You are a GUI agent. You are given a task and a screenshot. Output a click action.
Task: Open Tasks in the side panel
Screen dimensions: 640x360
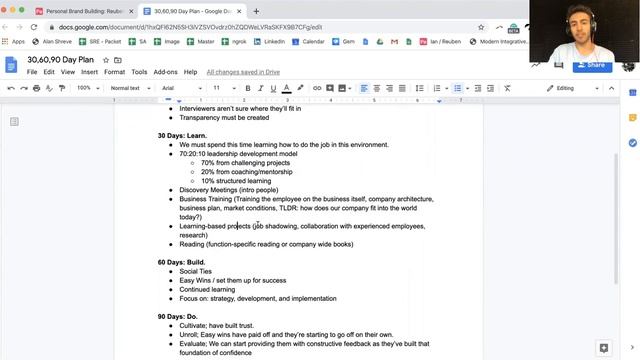click(632, 143)
